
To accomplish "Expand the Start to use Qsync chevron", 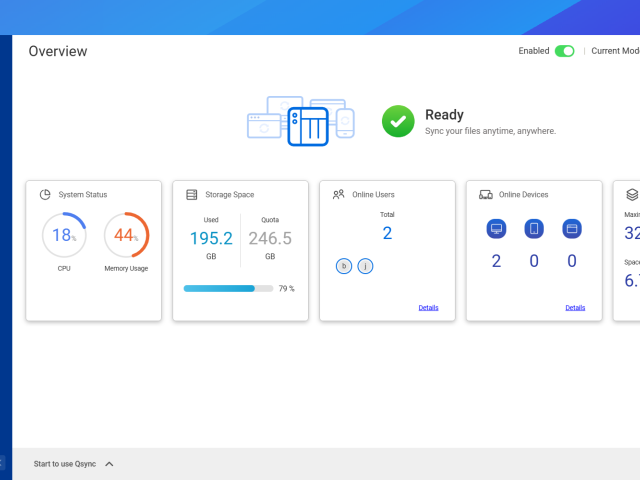I will pyautogui.click(x=109, y=464).
